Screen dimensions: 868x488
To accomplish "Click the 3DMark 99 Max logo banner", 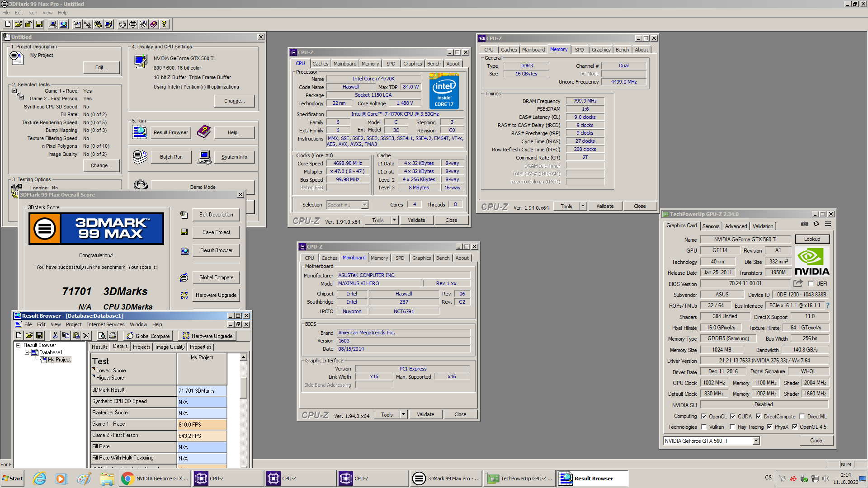I will click(x=96, y=229).
